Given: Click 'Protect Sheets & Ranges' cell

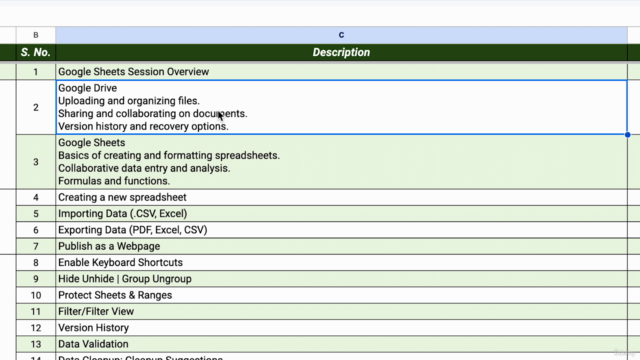Looking at the screenshot, I should pos(341,295).
